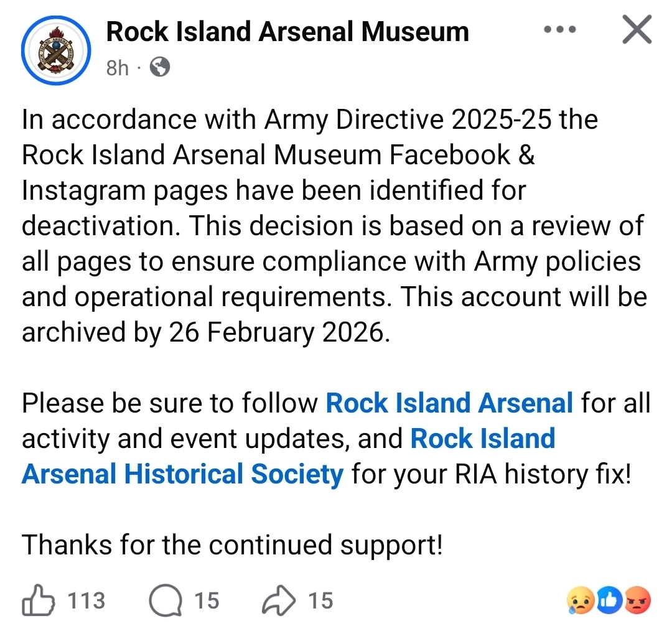This screenshot has width=672, height=639.
Task: Select the angry red reaction emoji
Action: [637, 601]
